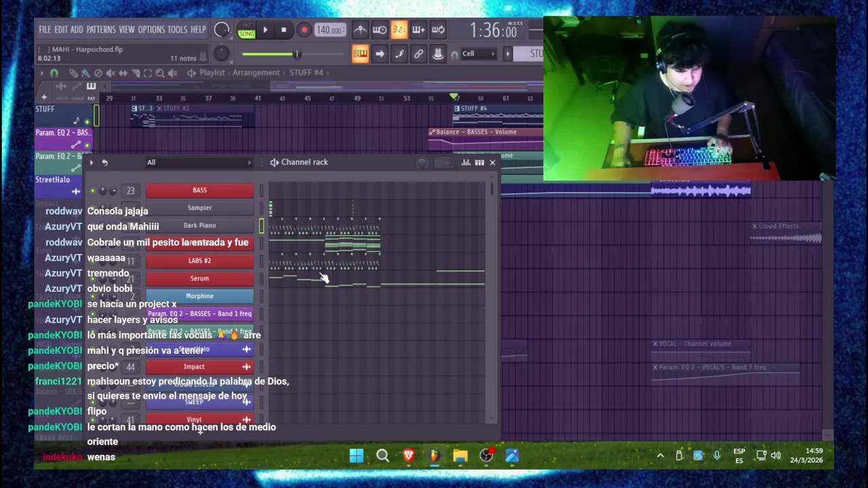The height and width of the screenshot is (488, 868).
Task: Add new playlist track with plus icon
Action: (44, 98)
